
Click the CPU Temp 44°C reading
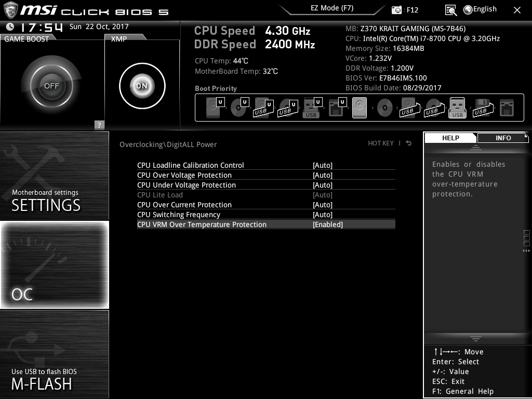221,61
